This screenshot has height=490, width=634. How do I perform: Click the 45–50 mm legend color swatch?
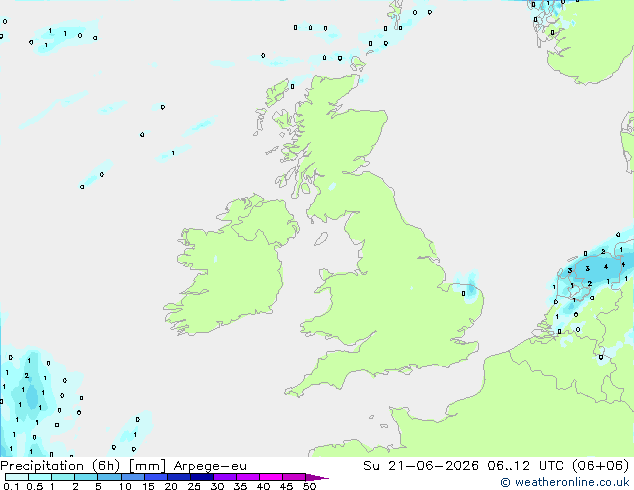click(294, 477)
